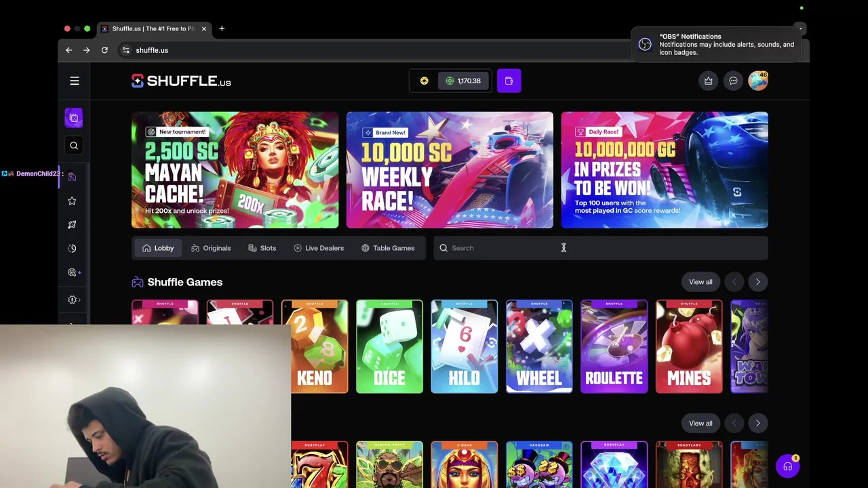
Task: Click next arrow in the lower game row
Action: (x=757, y=424)
